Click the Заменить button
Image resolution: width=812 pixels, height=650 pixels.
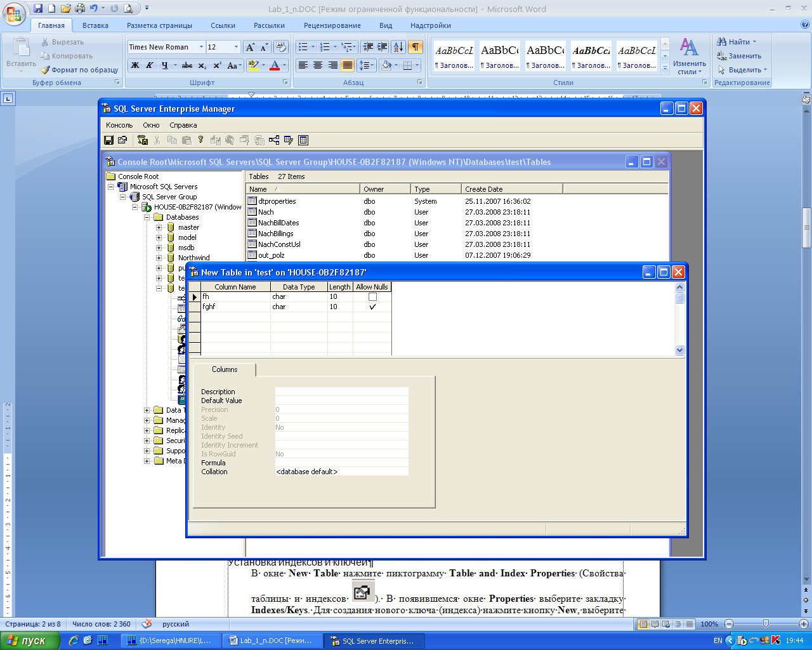click(x=739, y=56)
